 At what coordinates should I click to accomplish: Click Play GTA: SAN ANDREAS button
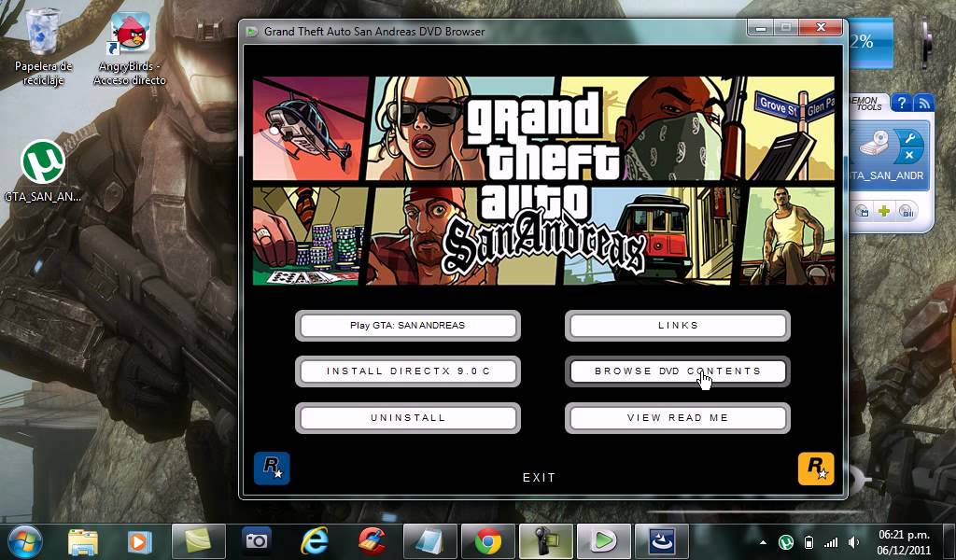(x=408, y=326)
